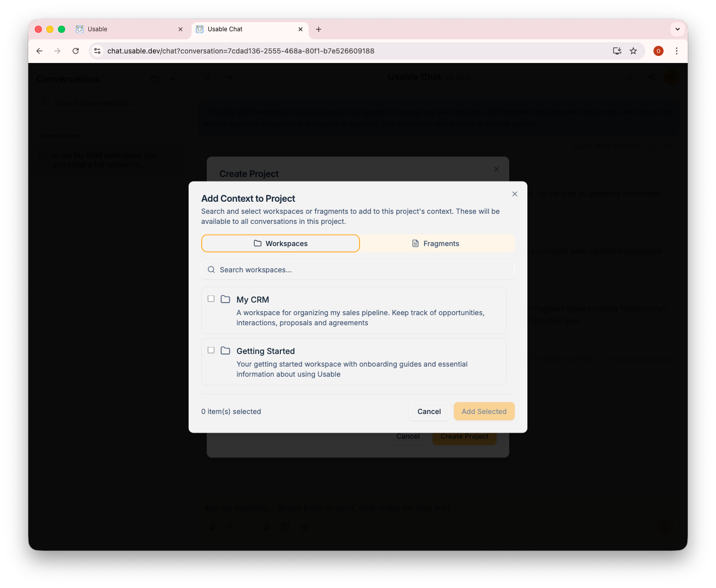Cancel the Add Context dialog

click(x=429, y=411)
